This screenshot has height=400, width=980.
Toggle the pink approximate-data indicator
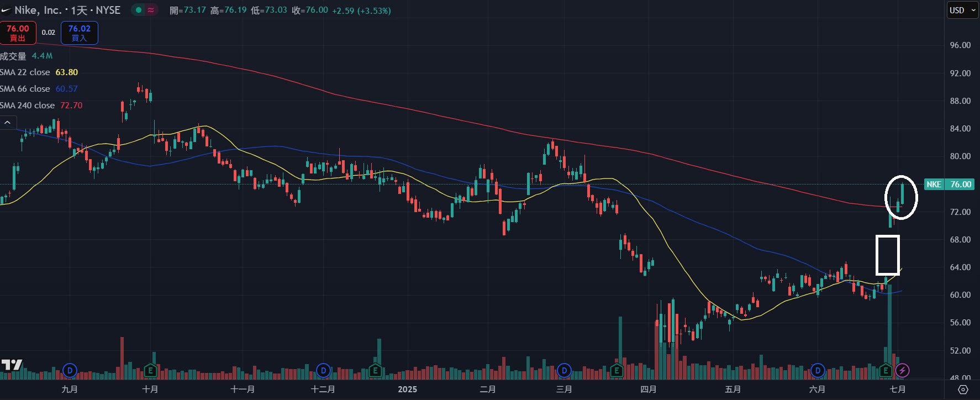tap(151, 10)
